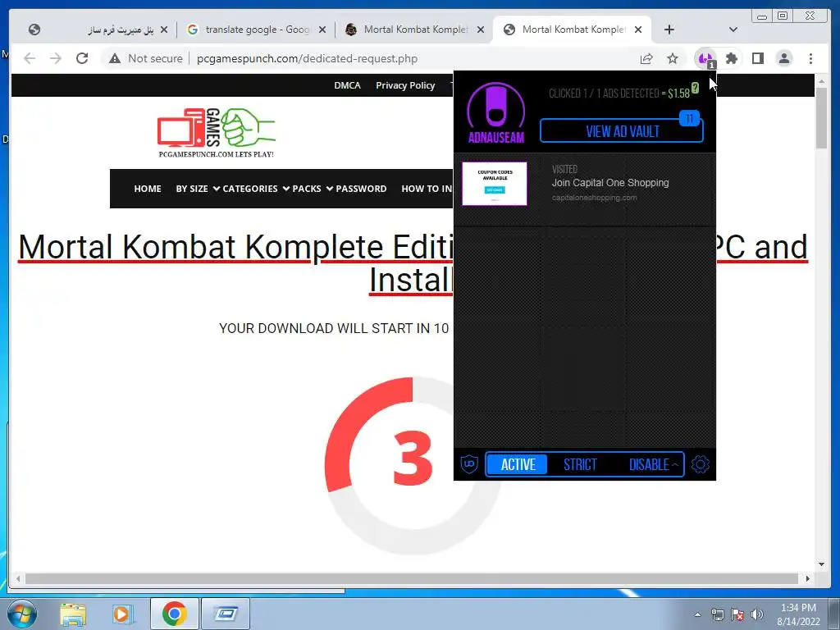Click the green help question mark icon
Image resolution: width=840 pixels, height=630 pixels.
(x=695, y=89)
